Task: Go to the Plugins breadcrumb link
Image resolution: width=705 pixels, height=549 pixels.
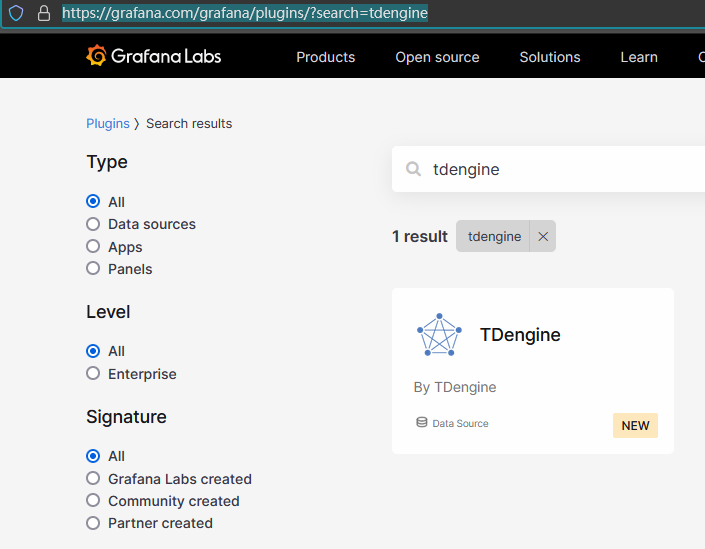Action: pos(108,124)
